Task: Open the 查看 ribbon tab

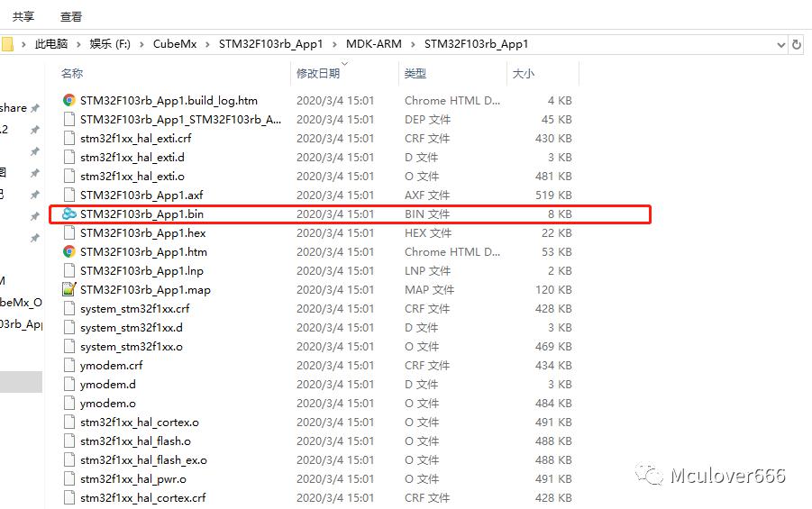Action: click(x=71, y=16)
